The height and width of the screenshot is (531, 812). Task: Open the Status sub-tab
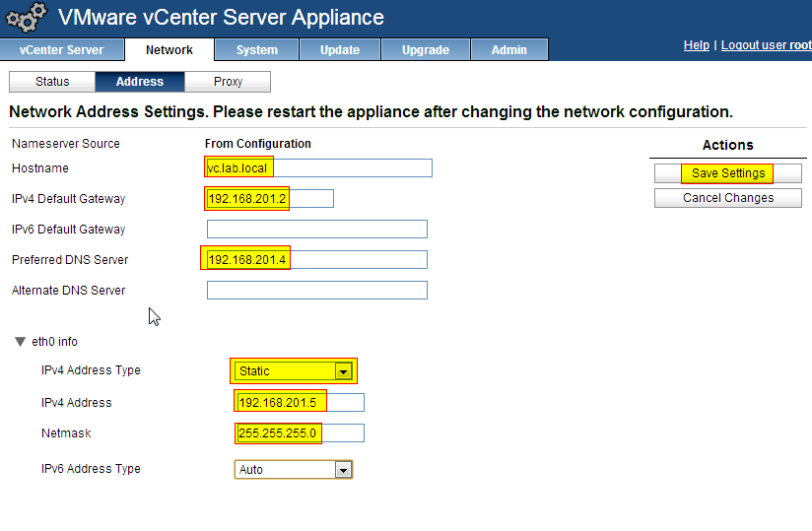[52, 82]
